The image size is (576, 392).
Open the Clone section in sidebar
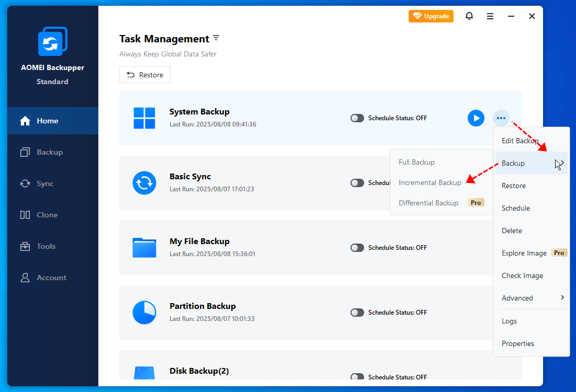click(47, 215)
